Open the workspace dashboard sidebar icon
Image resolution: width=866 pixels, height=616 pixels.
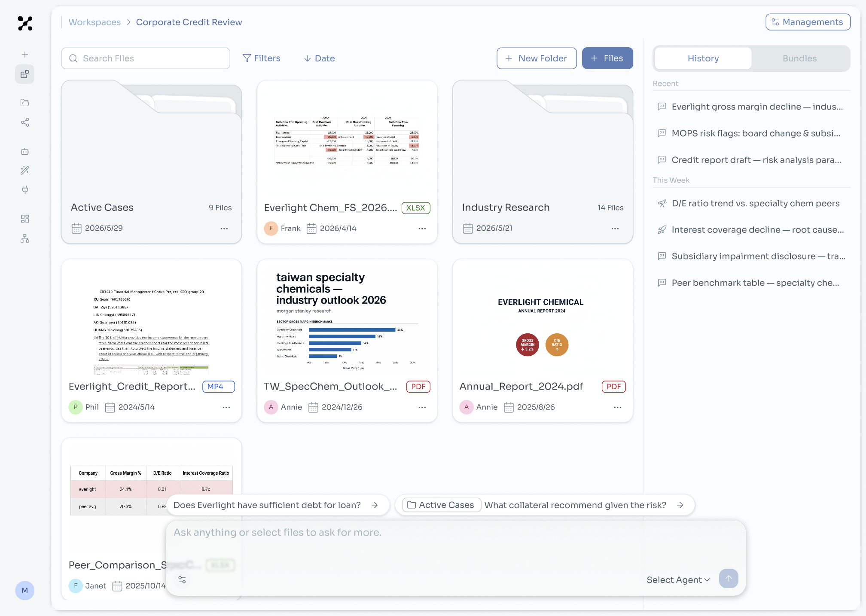click(25, 74)
